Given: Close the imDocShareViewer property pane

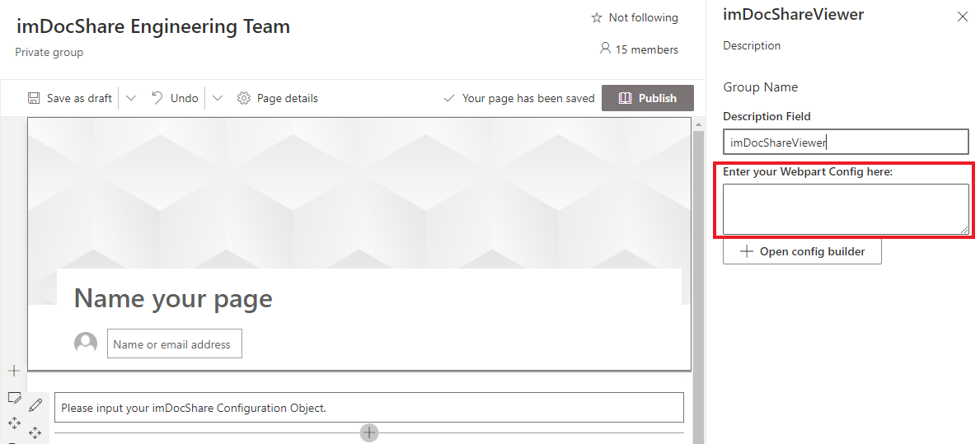Looking at the screenshot, I should pos(963,16).
